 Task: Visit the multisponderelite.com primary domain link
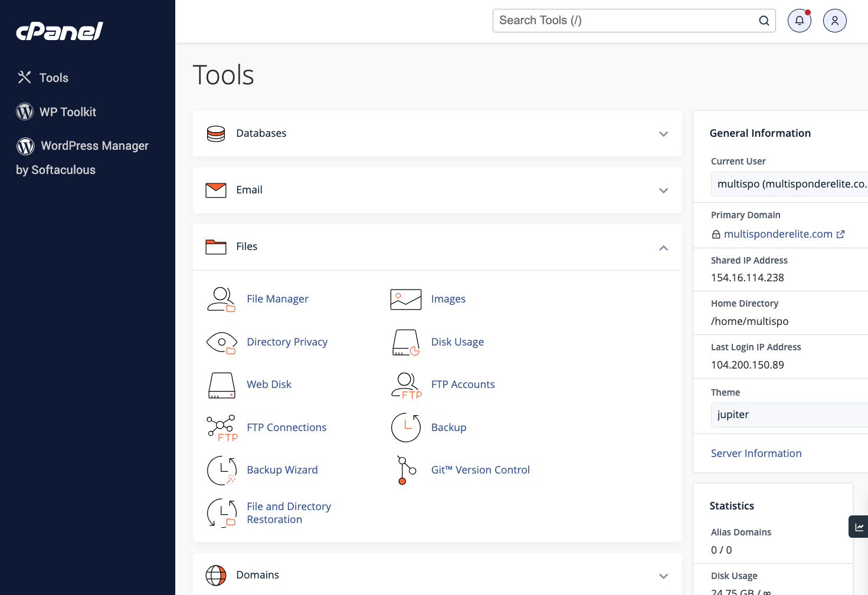(778, 234)
